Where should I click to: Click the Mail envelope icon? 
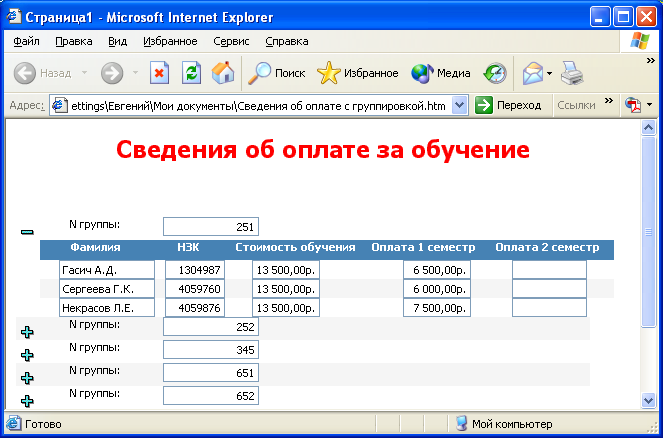tap(532, 73)
